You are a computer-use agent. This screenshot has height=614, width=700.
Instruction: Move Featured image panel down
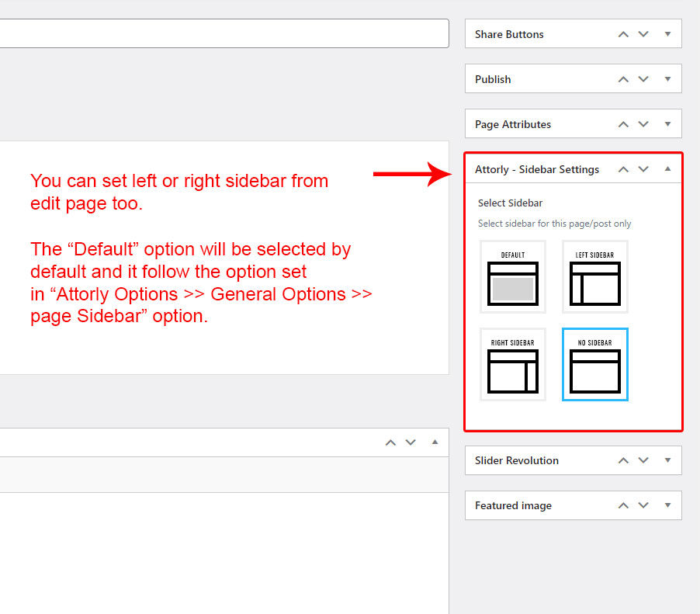pos(643,505)
